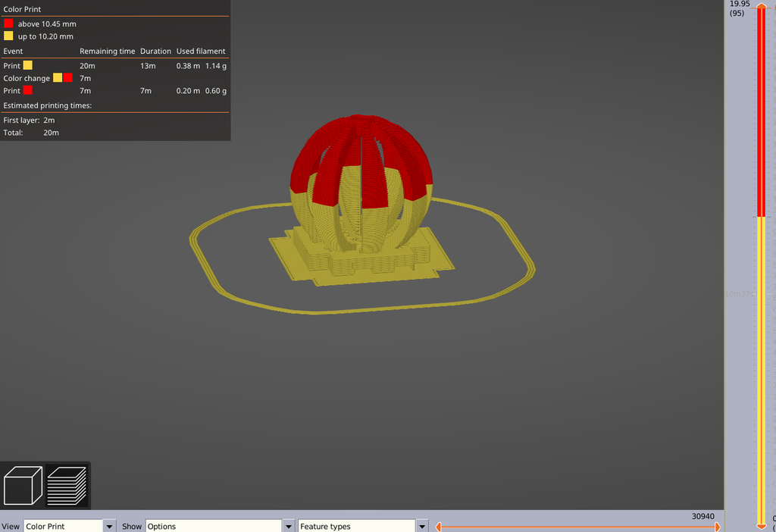
Task: Open the sliced layers preview mode
Action: pyautogui.click(x=67, y=484)
